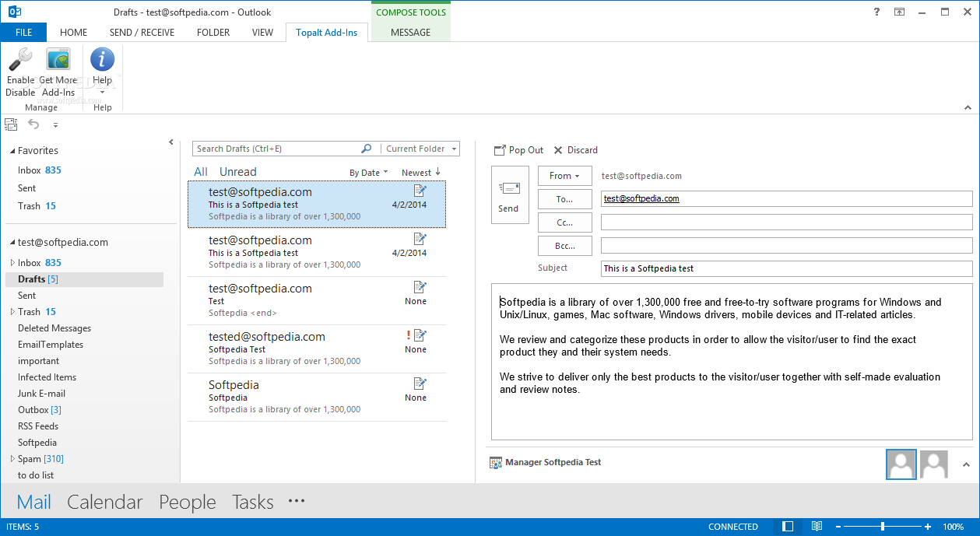The width and height of the screenshot is (980, 536).
Task: Open the By Date arrangement dropdown
Action: [369, 173]
